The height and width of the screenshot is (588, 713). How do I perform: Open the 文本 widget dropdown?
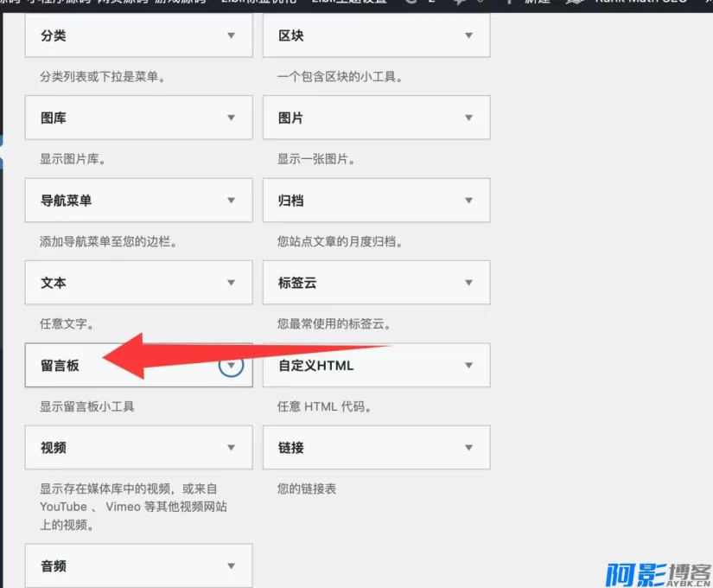pos(231,283)
